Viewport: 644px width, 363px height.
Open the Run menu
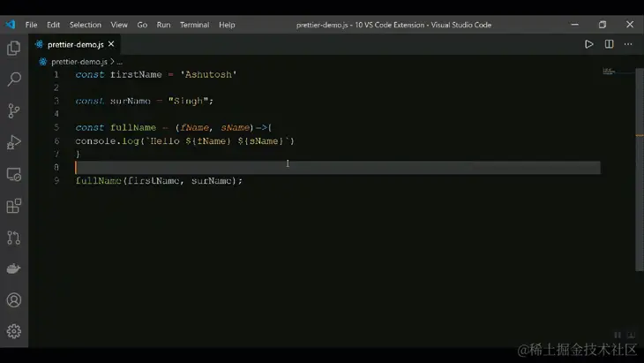tap(163, 25)
